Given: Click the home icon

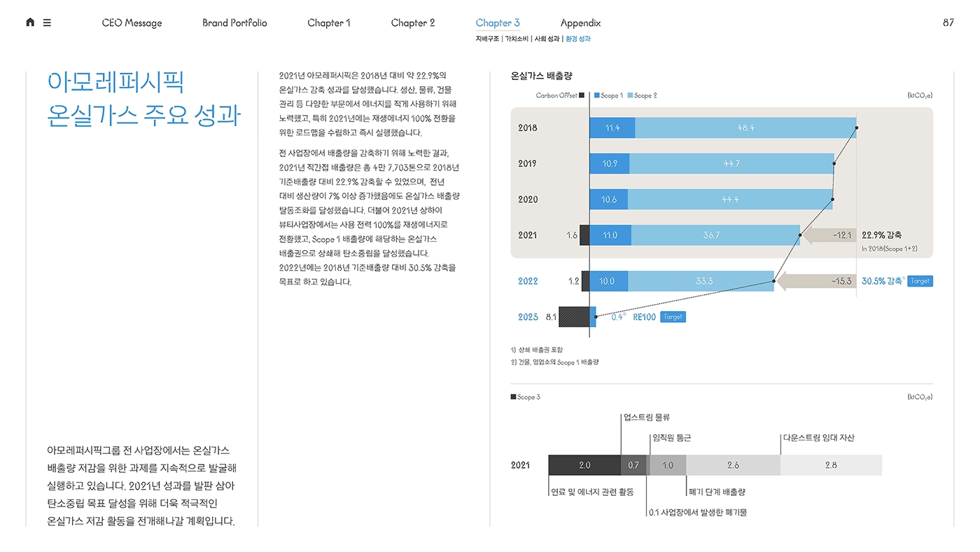Looking at the screenshot, I should pos(30,22).
